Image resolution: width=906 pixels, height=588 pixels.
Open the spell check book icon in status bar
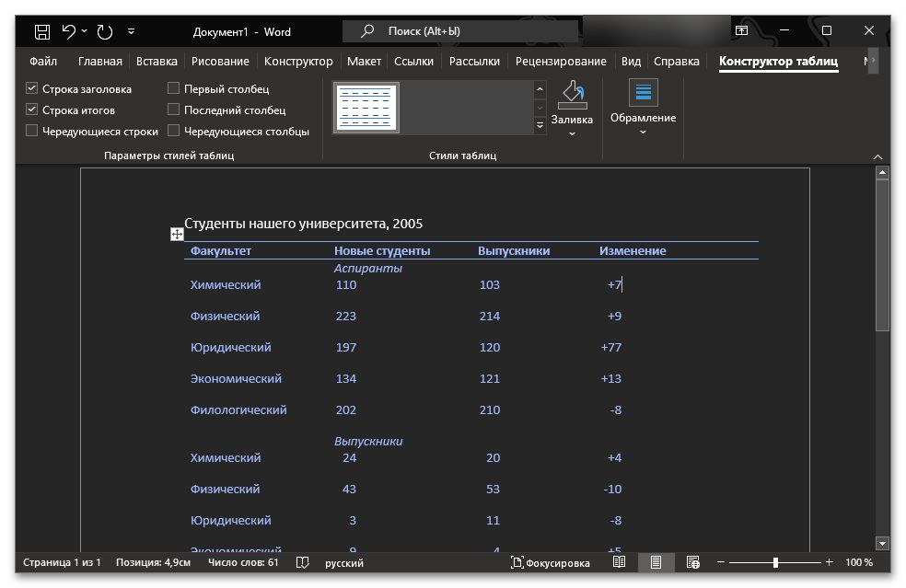(303, 562)
